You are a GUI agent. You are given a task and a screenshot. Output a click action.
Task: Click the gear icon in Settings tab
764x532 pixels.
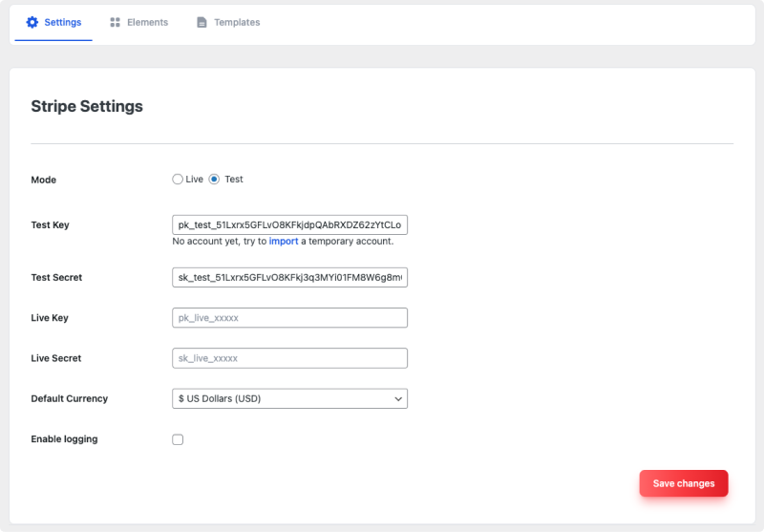click(32, 22)
